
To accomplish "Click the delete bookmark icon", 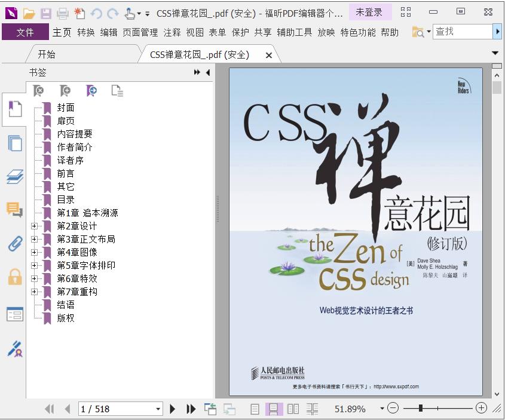I will tap(38, 90).
